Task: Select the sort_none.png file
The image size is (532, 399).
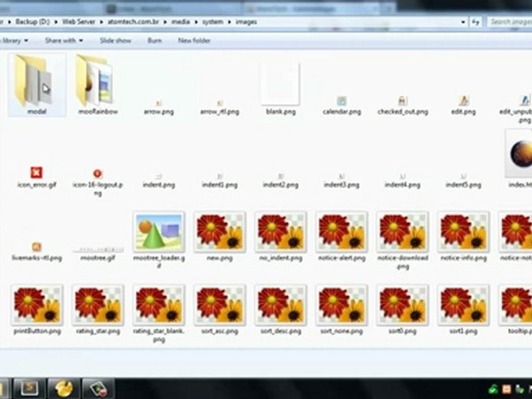Action: [342, 310]
